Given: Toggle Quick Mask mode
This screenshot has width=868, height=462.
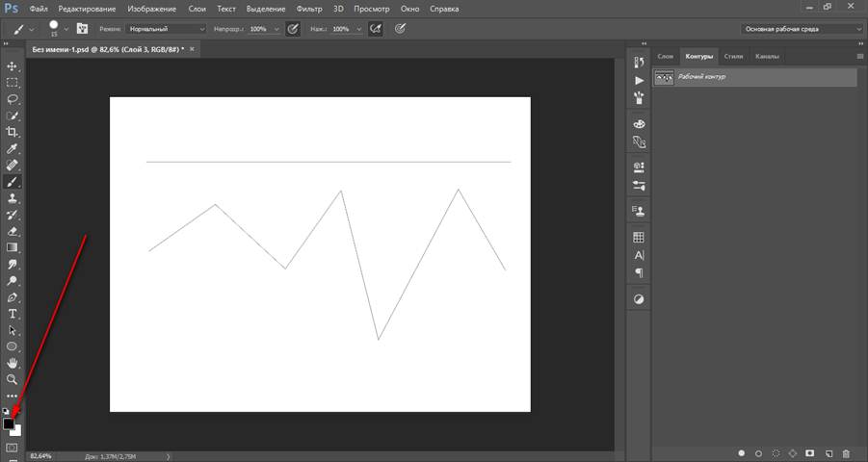Looking at the screenshot, I should [x=12, y=447].
